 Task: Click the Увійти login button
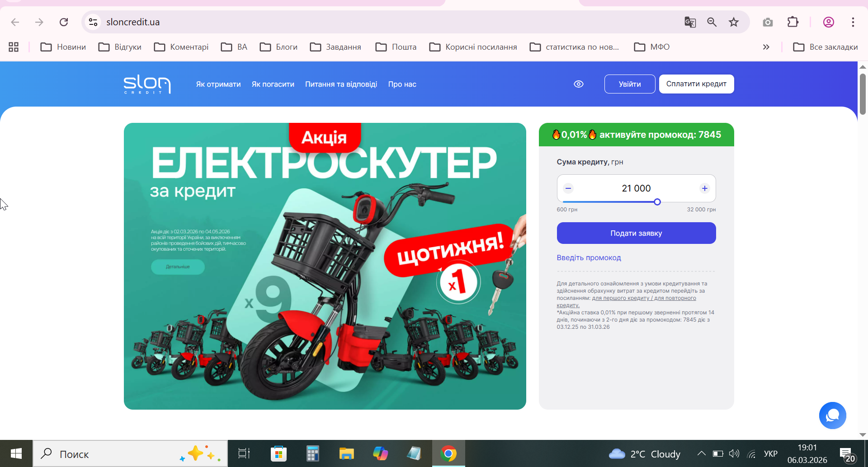(630, 84)
